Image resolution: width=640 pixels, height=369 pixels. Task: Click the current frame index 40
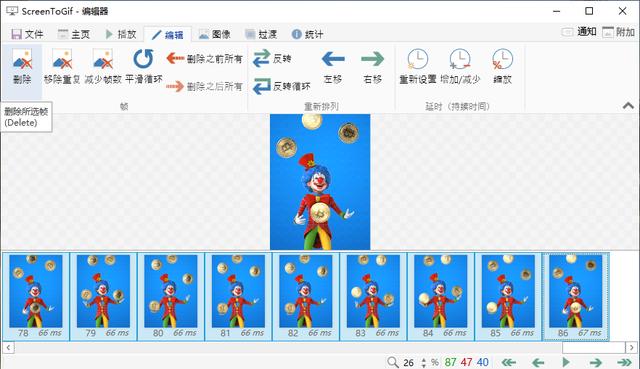click(x=482, y=362)
